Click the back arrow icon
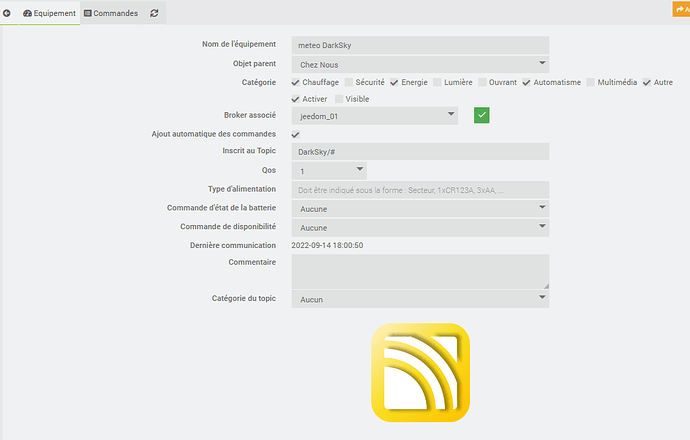 click(8, 13)
